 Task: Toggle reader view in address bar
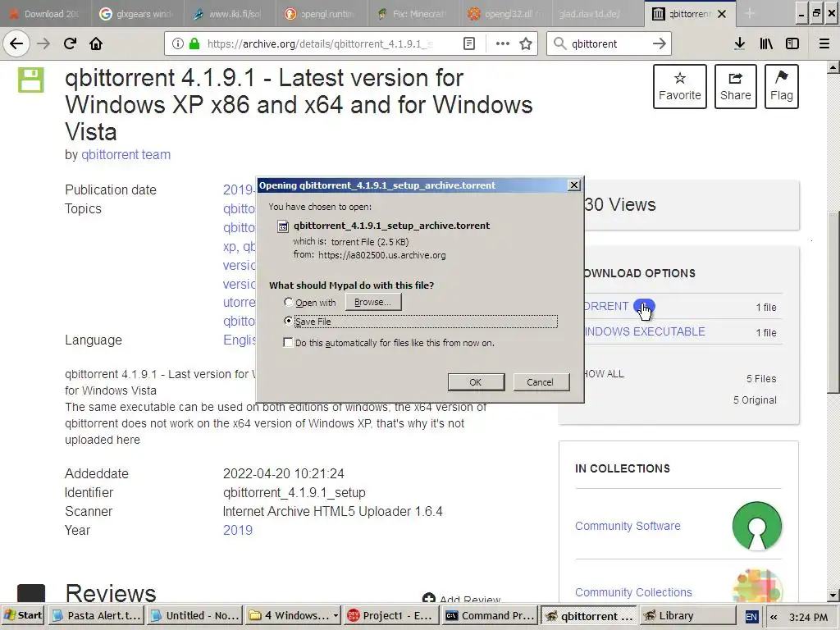tap(468, 43)
